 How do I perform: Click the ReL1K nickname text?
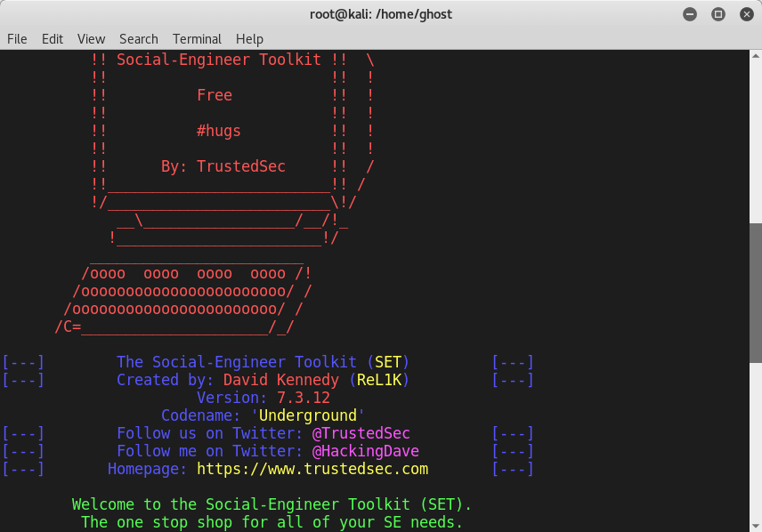coord(379,380)
